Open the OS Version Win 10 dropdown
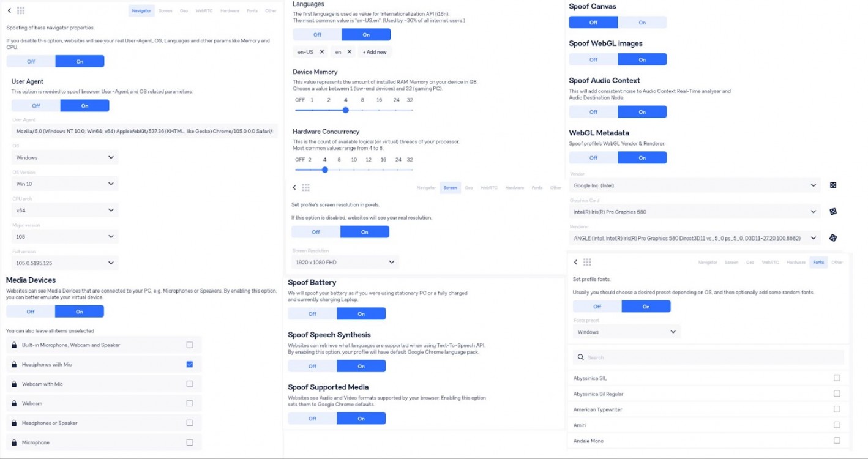This screenshot has height=459, width=868. click(65, 184)
